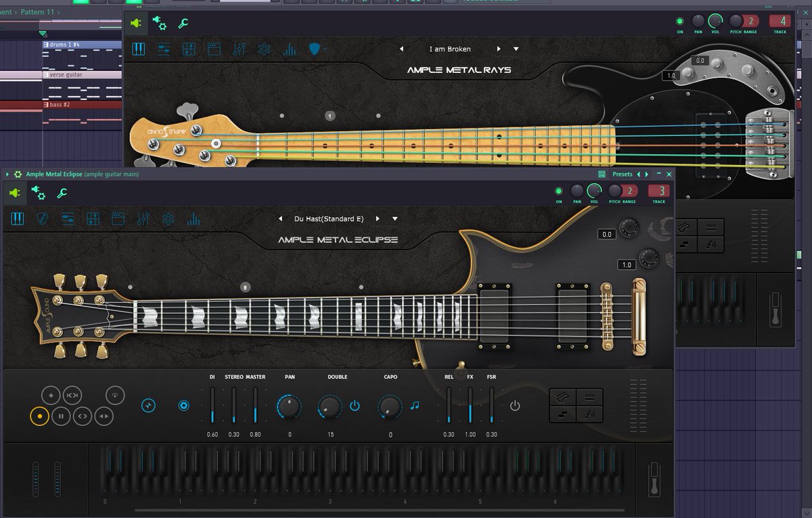
Task: Click CAPO knob in Eclipse
Action: click(390, 406)
